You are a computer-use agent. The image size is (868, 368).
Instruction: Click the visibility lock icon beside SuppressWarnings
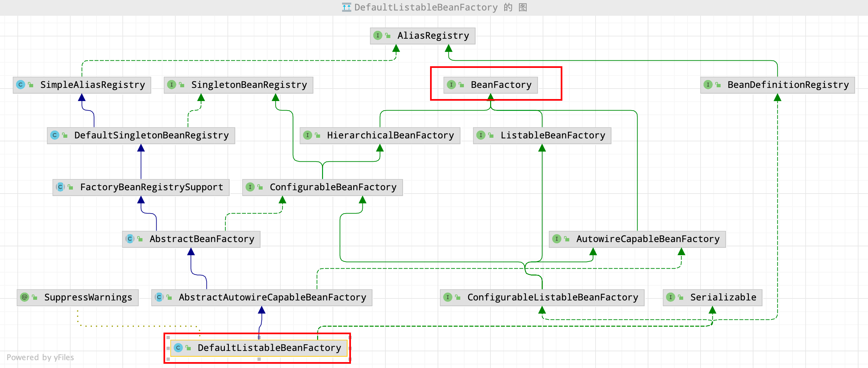(x=35, y=297)
